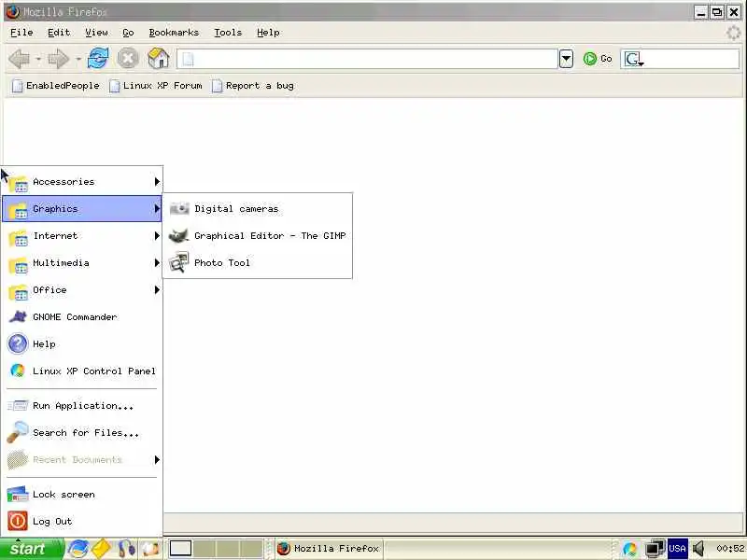Screen dimensions: 747x560
Task: Click the Search for Files magnifier icon
Action: click(x=18, y=432)
